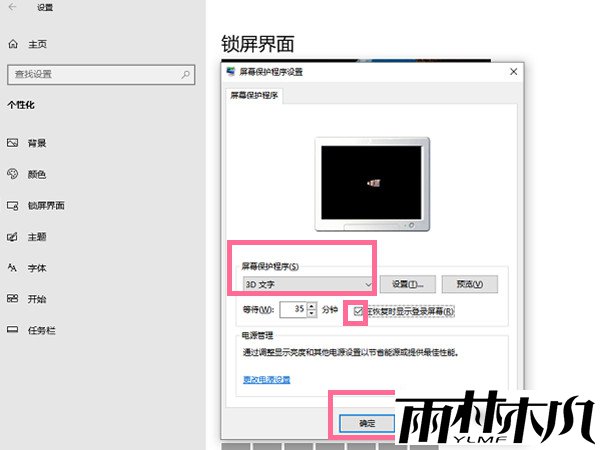Decrease wait time with down spinner arrow

(312, 313)
